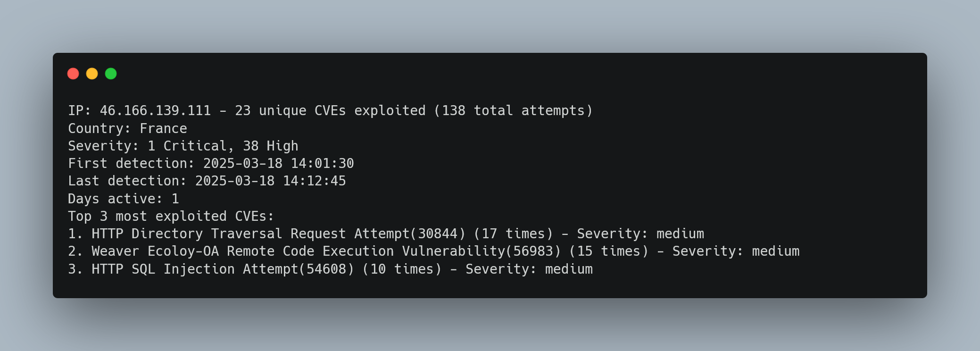Click 'HTTP SQL Injection Attempt(54608)' entry

tap(223, 269)
